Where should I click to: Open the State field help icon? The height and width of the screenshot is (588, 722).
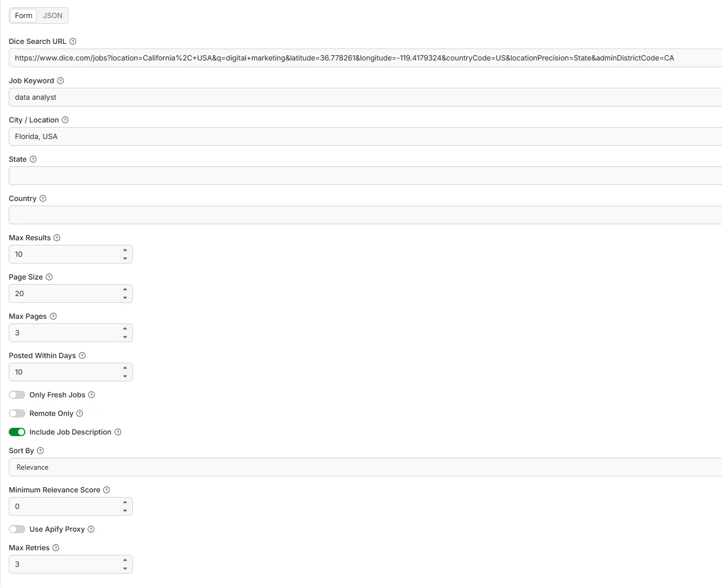coord(33,159)
